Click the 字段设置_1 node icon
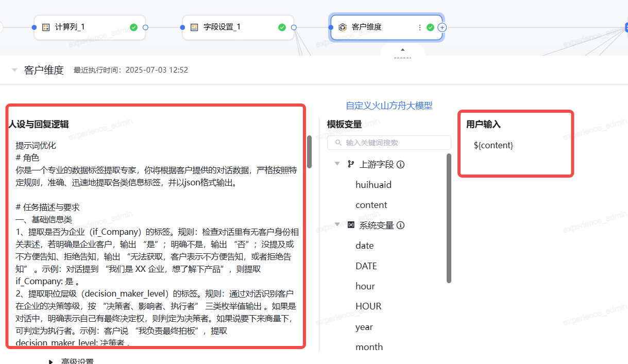 [x=194, y=27]
